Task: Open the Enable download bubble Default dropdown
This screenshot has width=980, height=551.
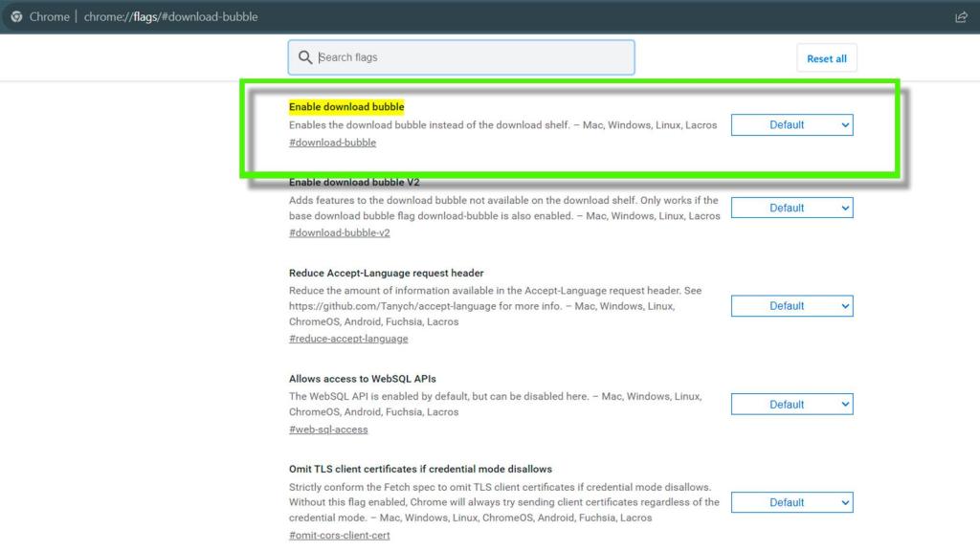Action: (791, 125)
